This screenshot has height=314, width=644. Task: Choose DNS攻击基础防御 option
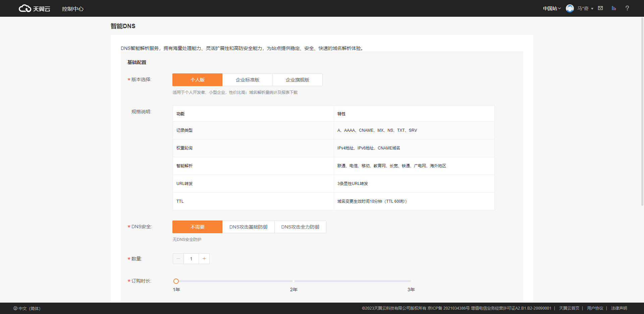pyautogui.click(x=249, y=227)
